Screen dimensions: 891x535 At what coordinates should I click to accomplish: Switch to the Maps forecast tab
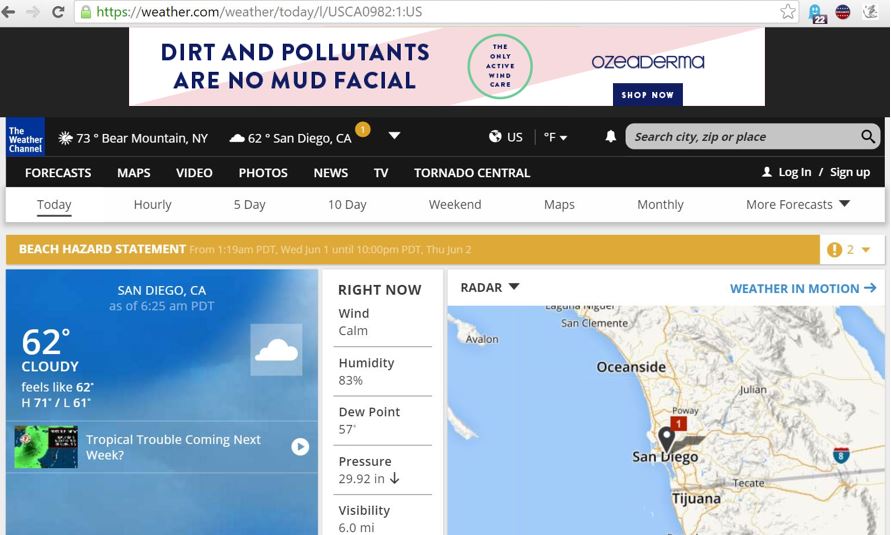coord(559,204)
